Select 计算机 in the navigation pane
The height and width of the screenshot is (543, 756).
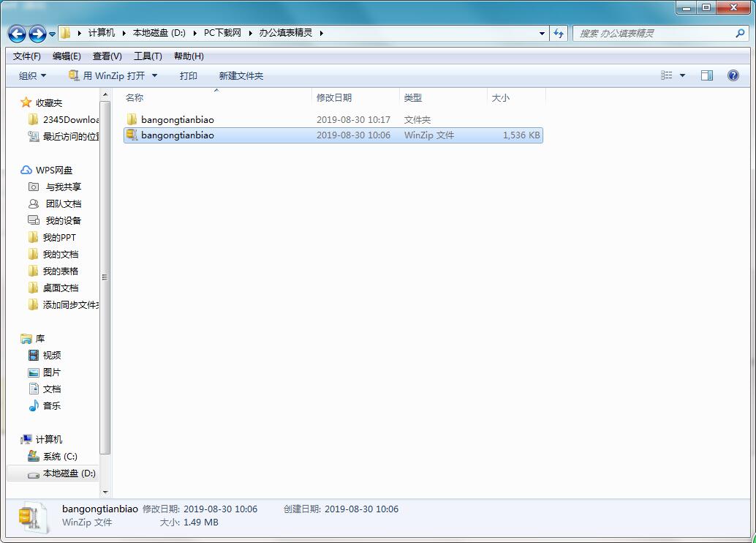click(x=42, y=439)
